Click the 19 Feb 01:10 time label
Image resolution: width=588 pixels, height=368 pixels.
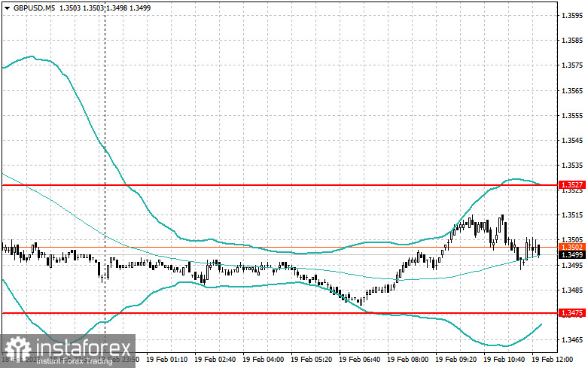167,360
